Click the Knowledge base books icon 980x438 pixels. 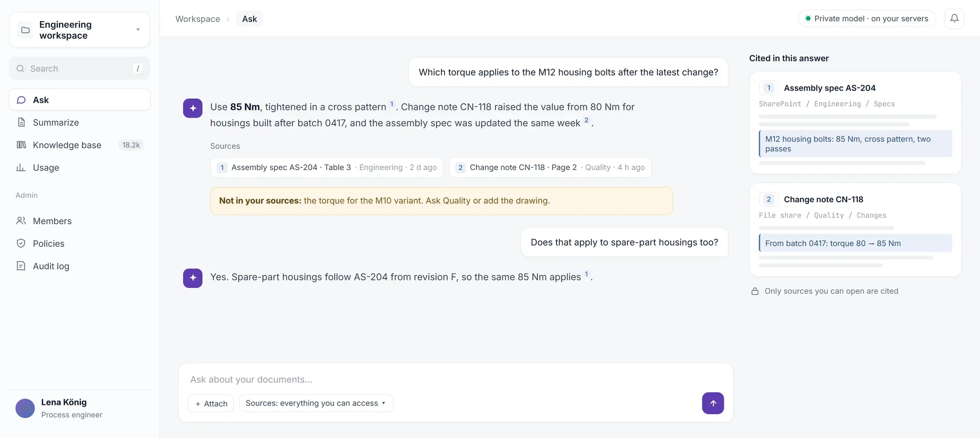pos(21,145)
